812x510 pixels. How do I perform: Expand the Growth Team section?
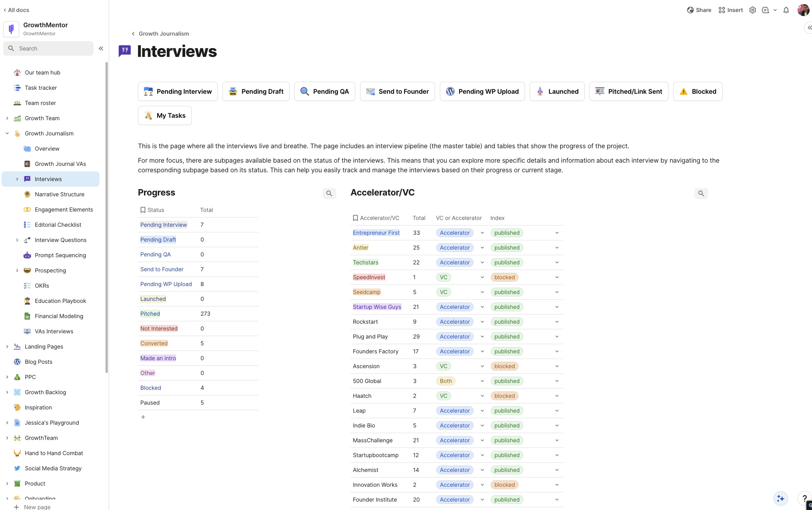[7, 118]
